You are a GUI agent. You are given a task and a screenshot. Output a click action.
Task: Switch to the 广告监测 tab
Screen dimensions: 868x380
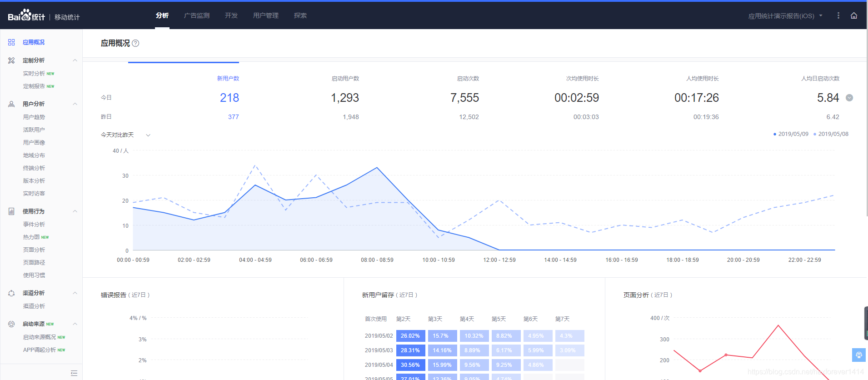pyautogui.click(x=197, y=15)
